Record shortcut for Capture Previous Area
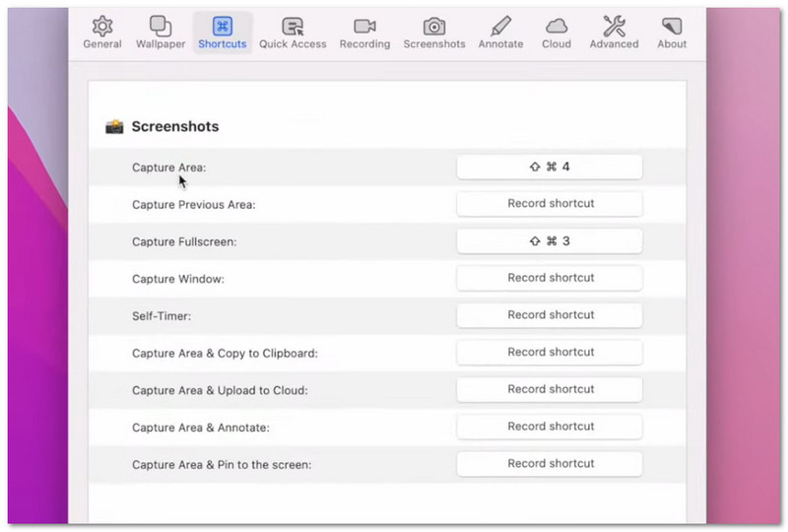The height and width of the screenshot is (532, 788). [550, 204]
